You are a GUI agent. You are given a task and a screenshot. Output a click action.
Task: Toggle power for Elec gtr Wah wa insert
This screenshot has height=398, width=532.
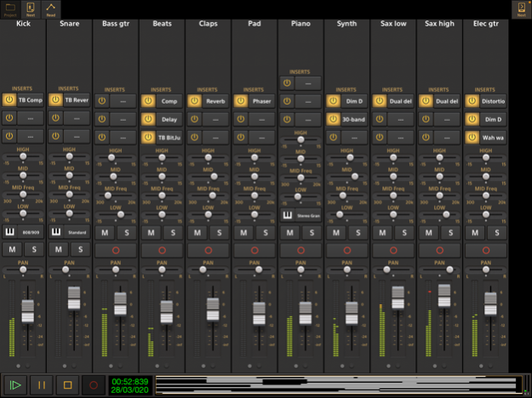click(x=472, y=137)
